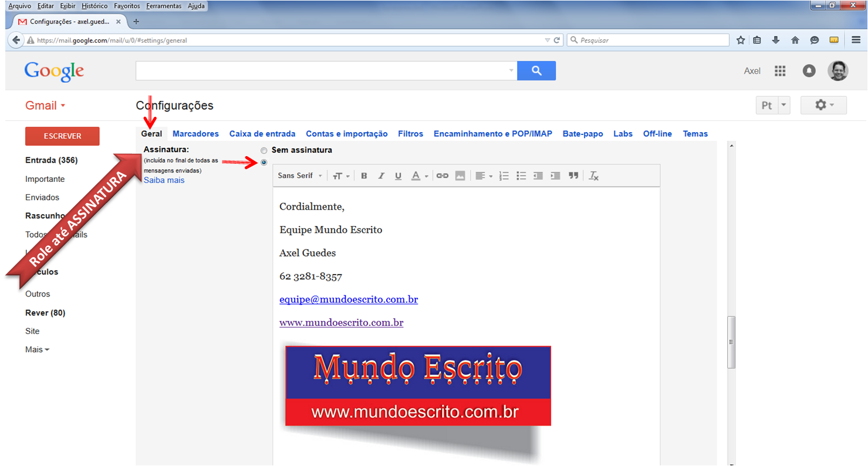Screen dimensions: 868x466
Task: Open Contas e importação tab
Action: click(x=347, y=134)
